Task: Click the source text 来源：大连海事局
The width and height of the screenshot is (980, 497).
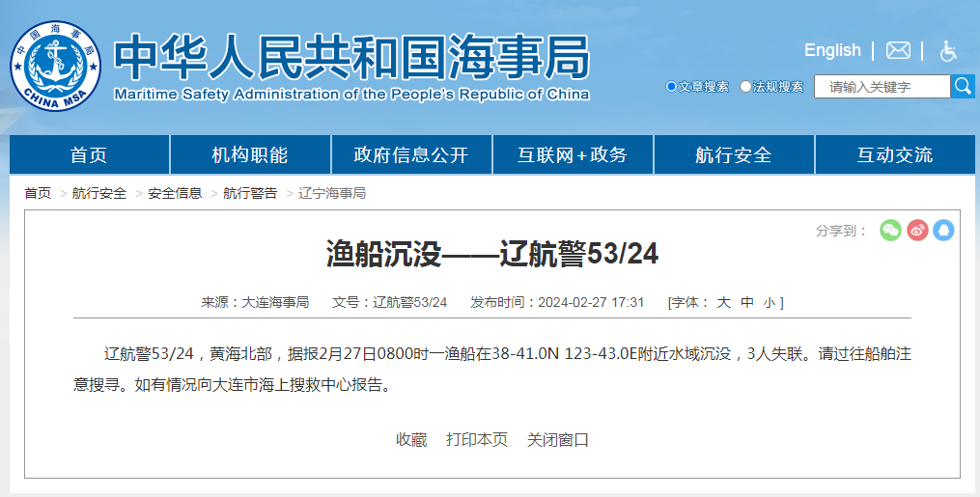Action: 255,302
